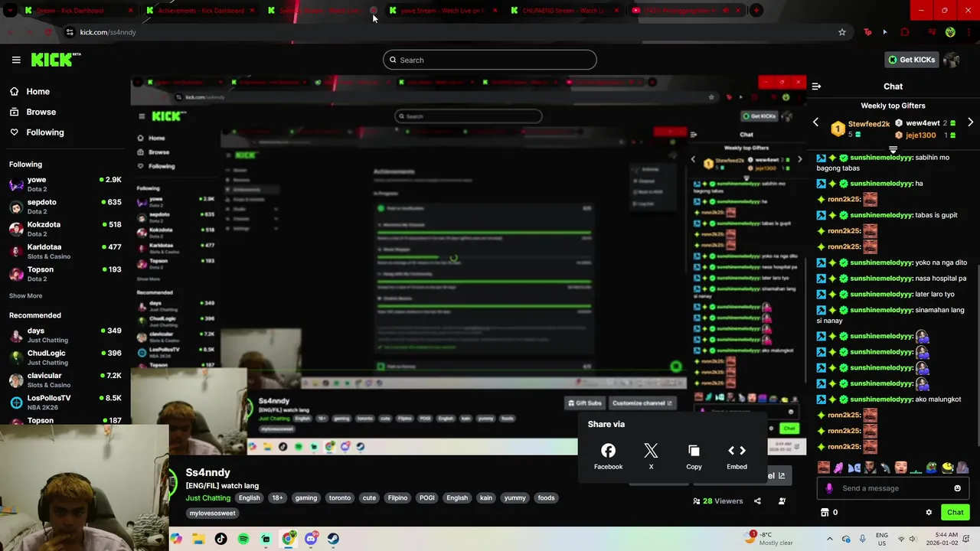Open the hamburger menu beside Kick logo
The height and width of the screenshot is (551, 980).
(16, 60)
